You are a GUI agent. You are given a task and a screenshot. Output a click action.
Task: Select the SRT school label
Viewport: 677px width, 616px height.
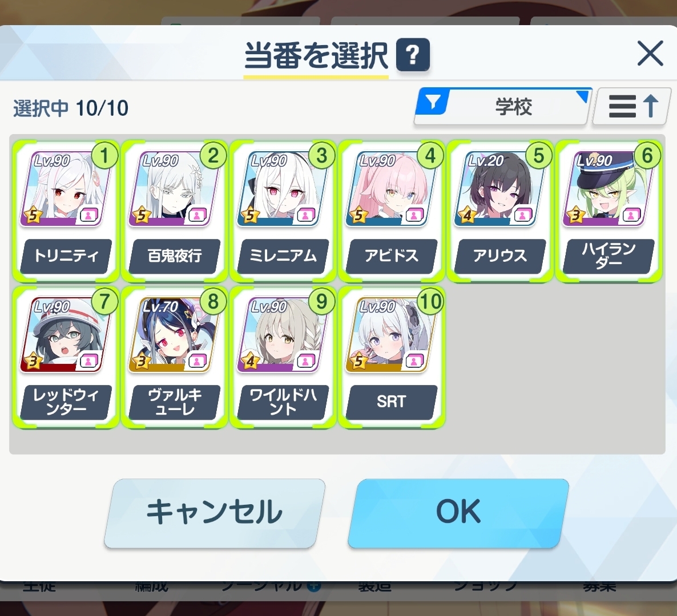391,402
